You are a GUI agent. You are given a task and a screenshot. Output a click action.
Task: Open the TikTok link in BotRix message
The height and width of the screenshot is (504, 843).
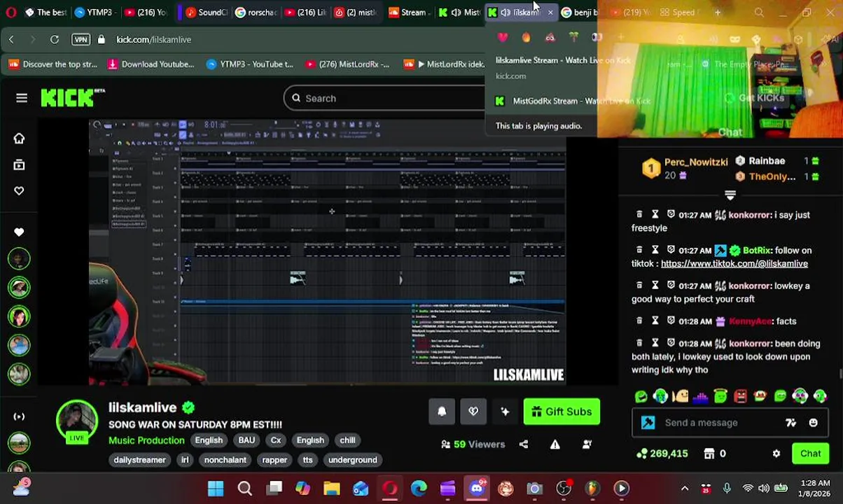734,264
